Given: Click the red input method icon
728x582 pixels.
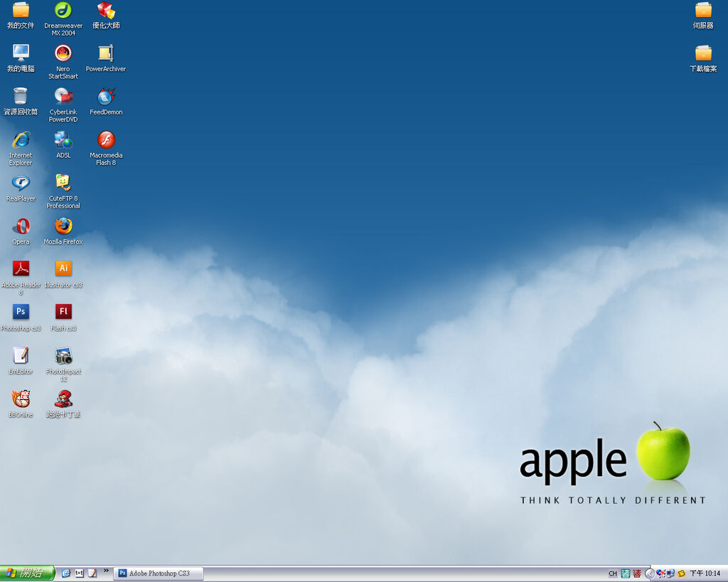Looking at the screenshot, I should (637, 574).
